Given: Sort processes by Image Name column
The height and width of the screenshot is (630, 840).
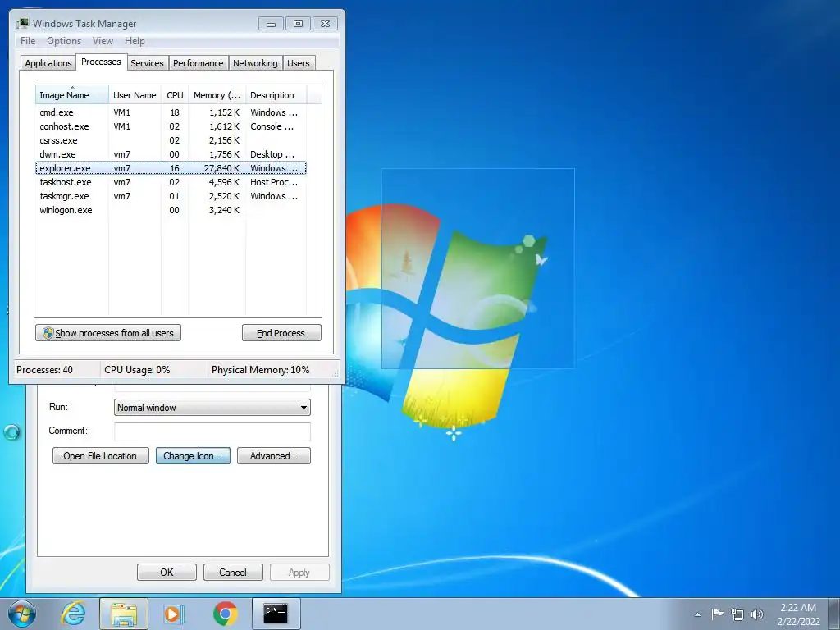Looking at the screenshot, I should [72, 95].
